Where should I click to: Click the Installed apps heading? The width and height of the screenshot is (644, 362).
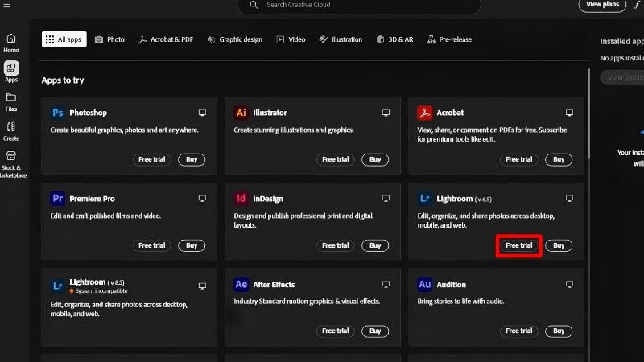[621, 41]
